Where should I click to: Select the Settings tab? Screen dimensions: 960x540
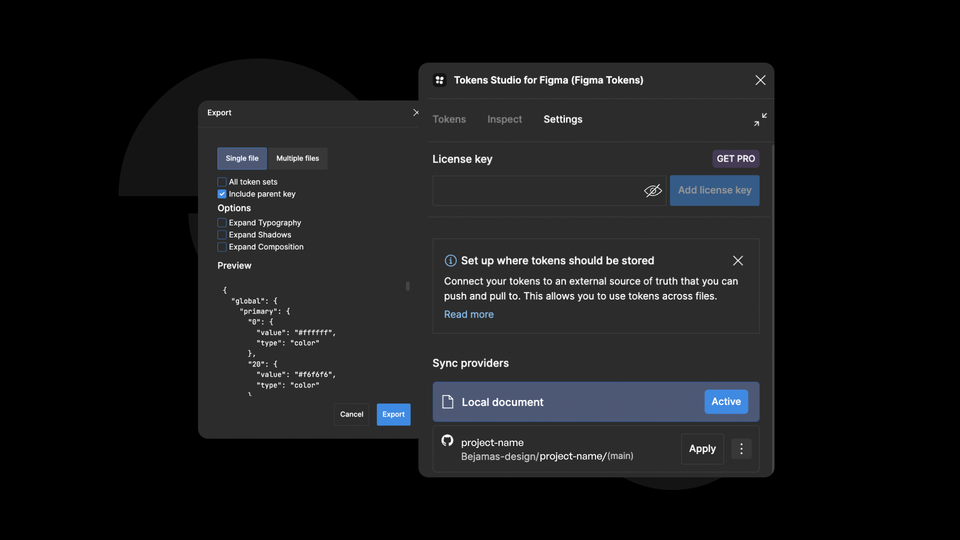(563, 119)
